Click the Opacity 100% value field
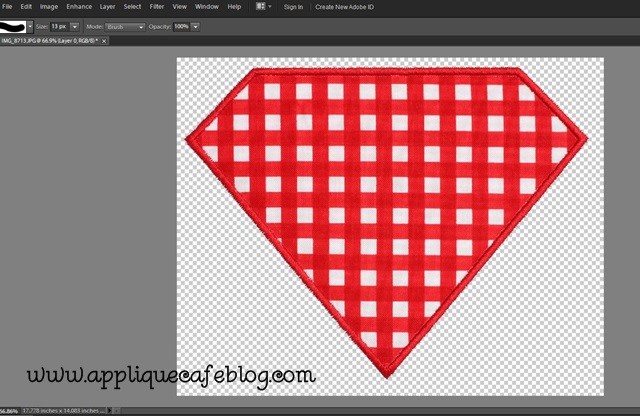 pyautogui.click(x=182, y=27)
